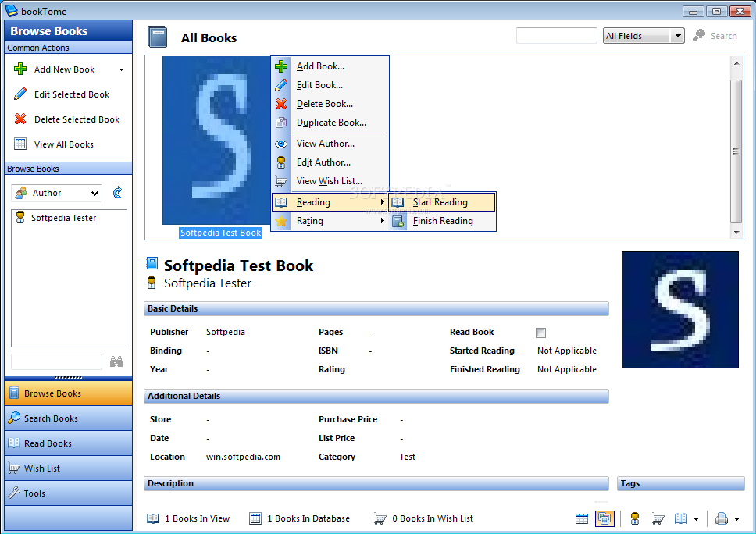Click the Softpedia Test Book caption label
Viewport: 756px width, 534px height.
point(220,233)
